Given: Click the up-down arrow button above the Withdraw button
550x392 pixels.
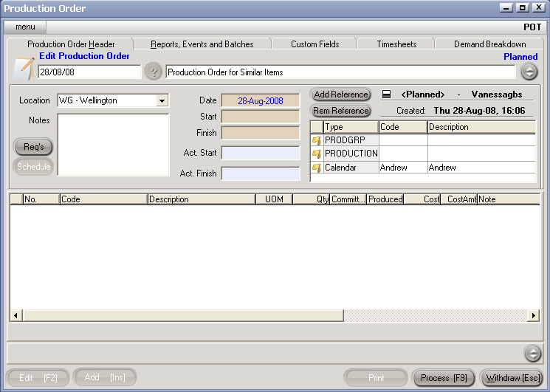Looking at the screenshot, I should coord(533,353).
